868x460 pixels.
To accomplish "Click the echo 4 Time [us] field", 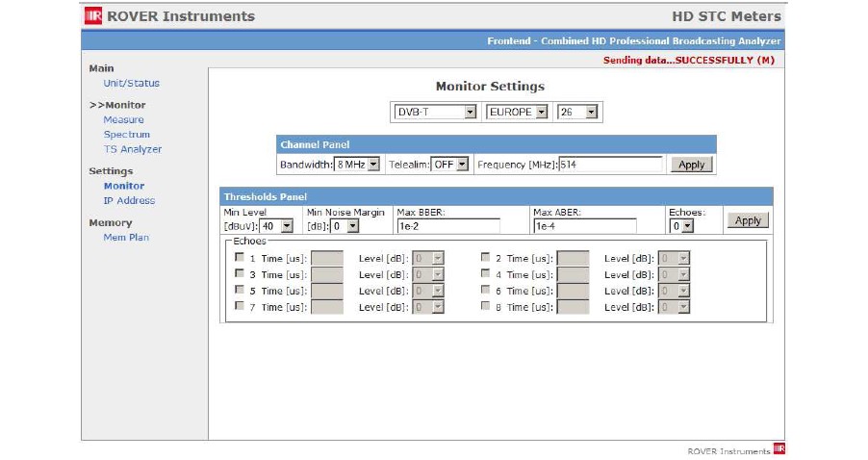I will 573,274.
